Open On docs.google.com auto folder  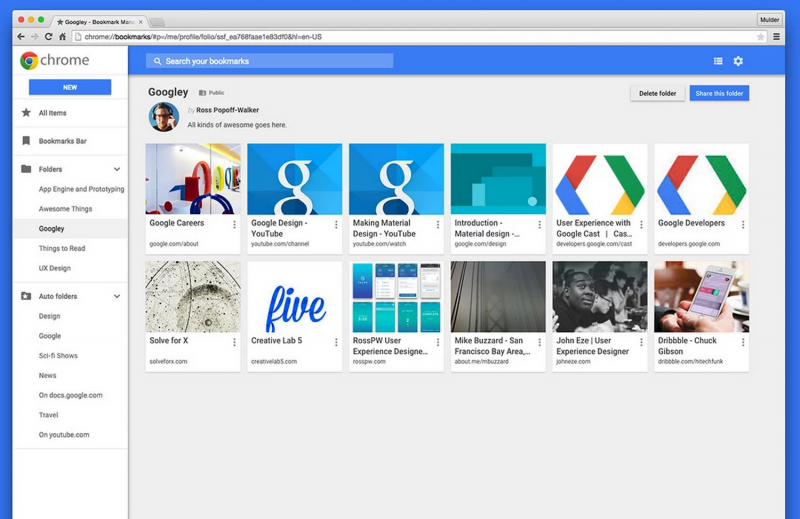pos(70,395)
